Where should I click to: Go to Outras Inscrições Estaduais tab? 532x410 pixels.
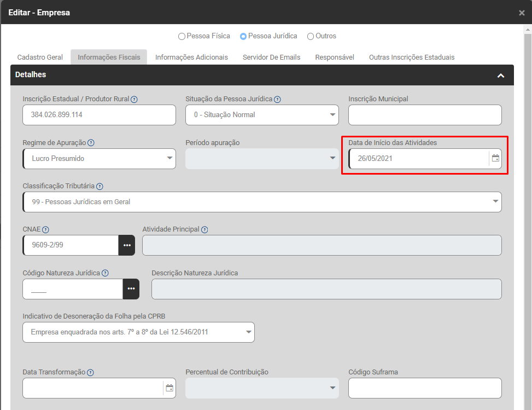[411, 57]
